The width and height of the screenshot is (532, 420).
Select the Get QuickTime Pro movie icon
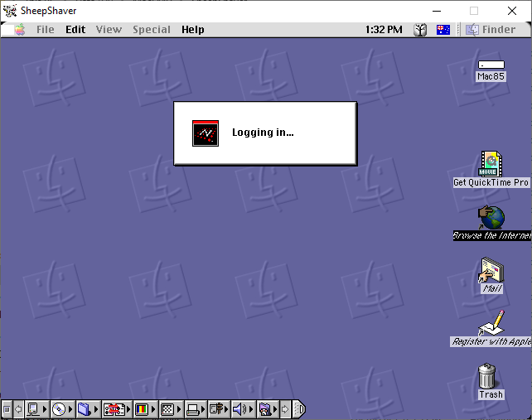pyautogui.click(x=491, y=164)
